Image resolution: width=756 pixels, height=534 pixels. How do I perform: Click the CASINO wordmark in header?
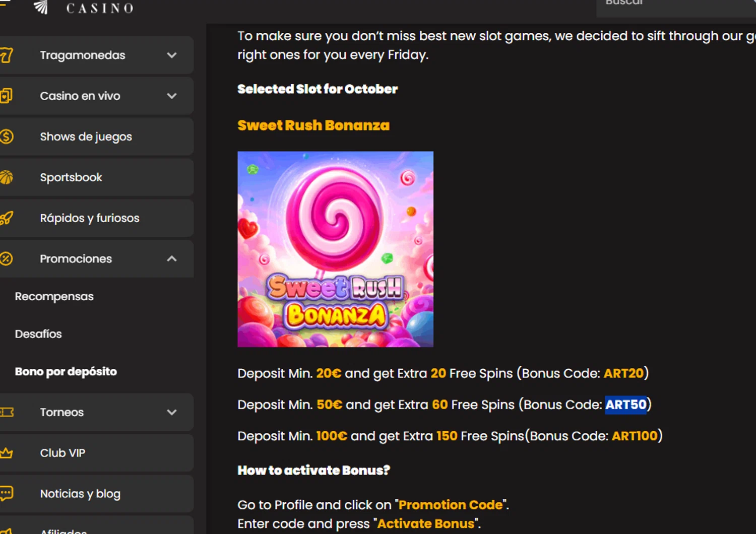pyautogui.click(x=100, y=8)
